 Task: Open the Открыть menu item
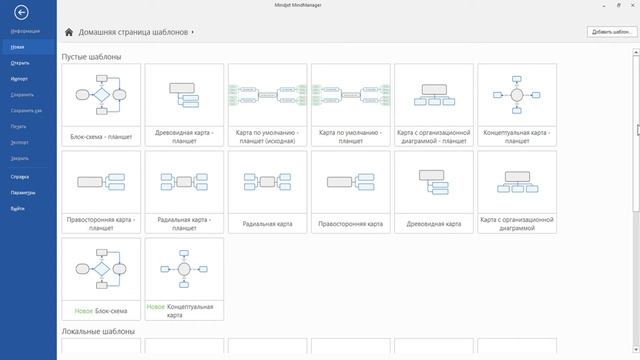20,63
